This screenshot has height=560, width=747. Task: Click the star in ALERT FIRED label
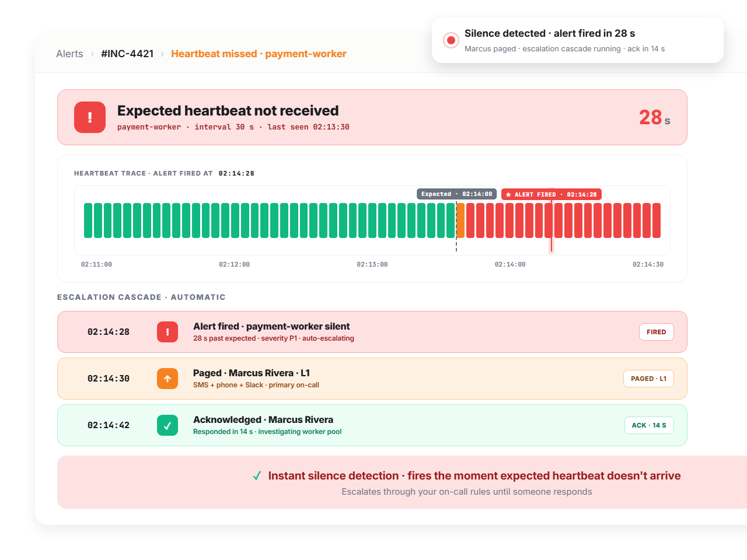point(508,194)
